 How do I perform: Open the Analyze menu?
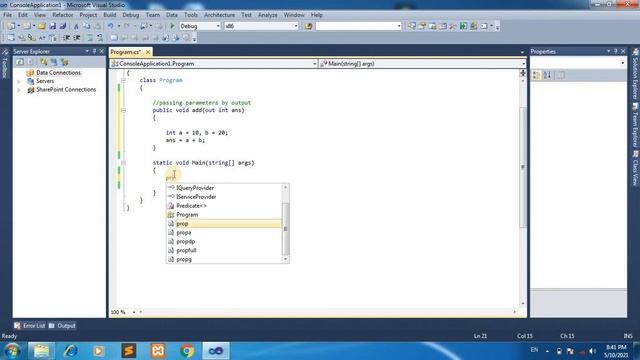pyautogui.click(x=267, y=15)
